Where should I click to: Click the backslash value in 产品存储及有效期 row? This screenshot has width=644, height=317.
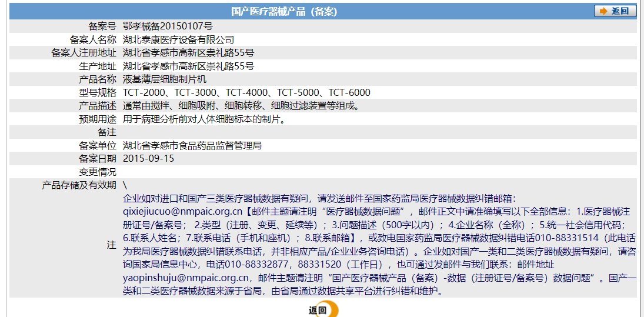coord(125,185)
